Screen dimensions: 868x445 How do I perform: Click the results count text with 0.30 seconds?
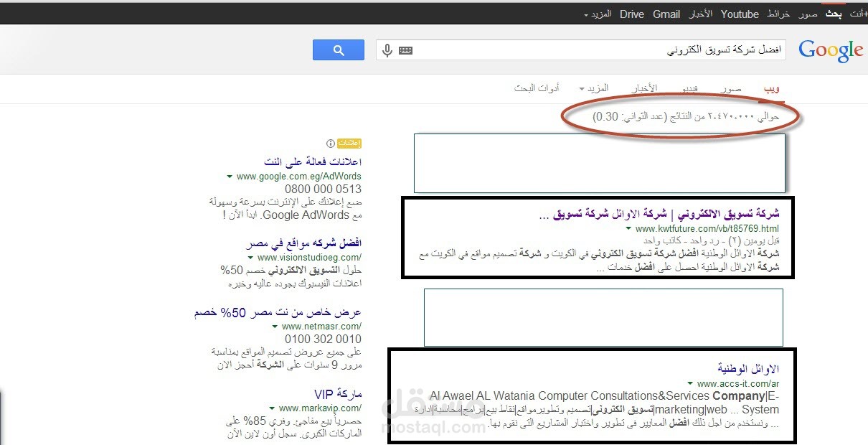[686, 116]
